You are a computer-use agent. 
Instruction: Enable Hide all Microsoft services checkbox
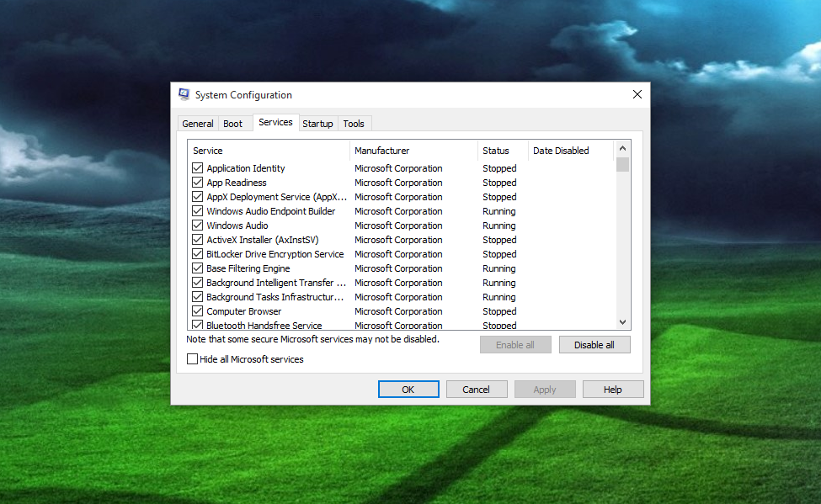pos(192,359)
